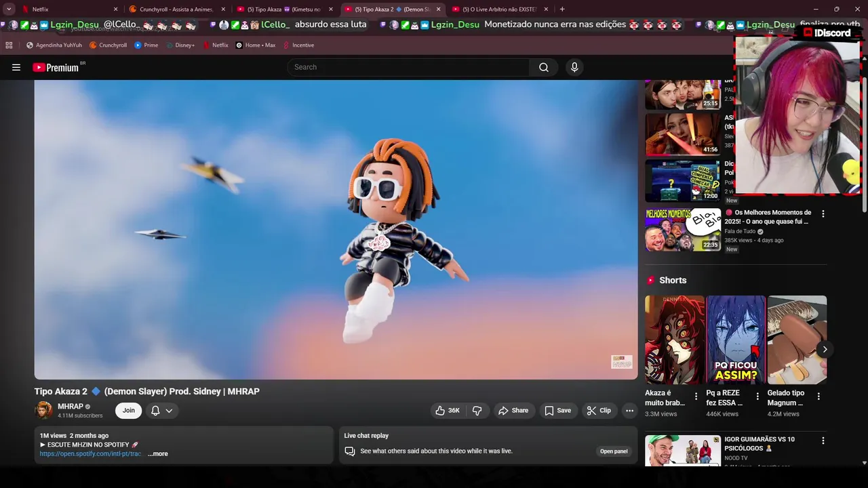Open the Spotify link in description
868x488 pixels.
pyautogui.click(x=90, y=454)
